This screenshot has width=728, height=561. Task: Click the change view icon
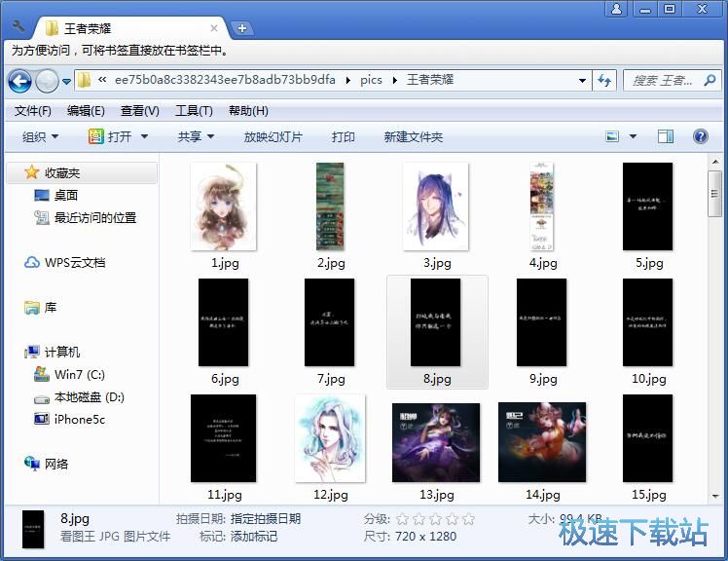pyautogui.click(x=612, y=136)
